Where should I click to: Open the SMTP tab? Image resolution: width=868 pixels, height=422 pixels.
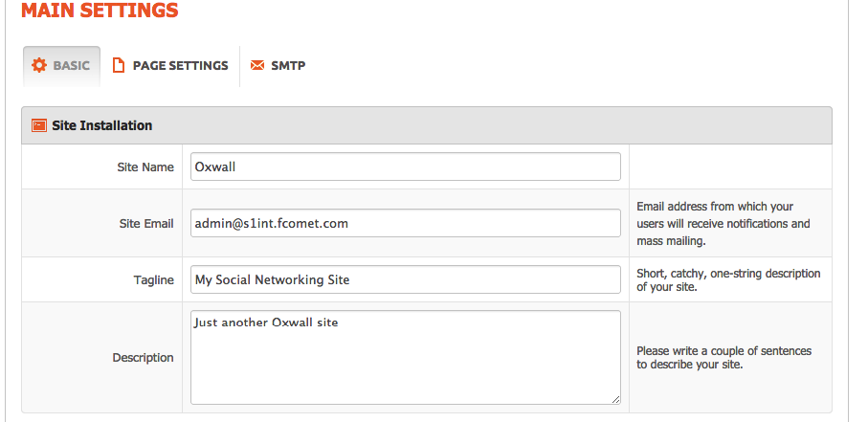pyautogui.click(x=288, y=65)
